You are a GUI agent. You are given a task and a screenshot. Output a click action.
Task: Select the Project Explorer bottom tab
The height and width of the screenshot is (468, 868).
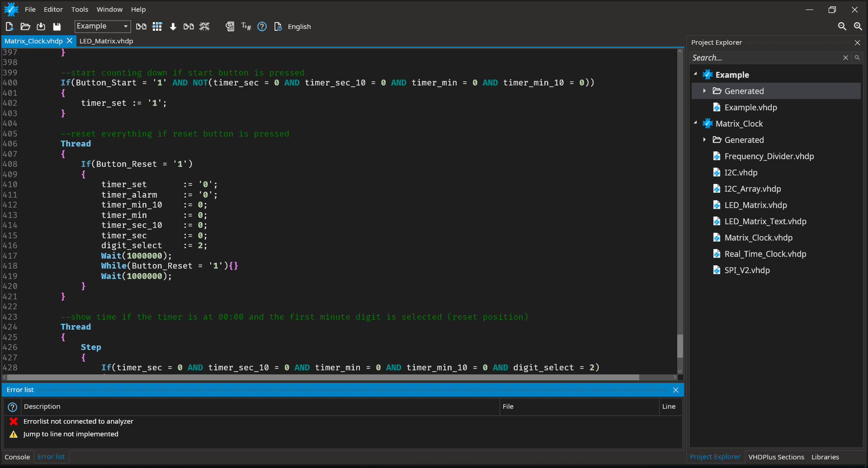click(x=715, y=457)
